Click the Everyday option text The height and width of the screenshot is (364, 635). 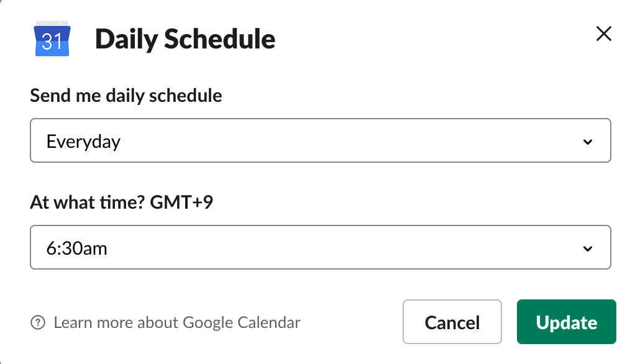pyautogui.click(x=83, y=142)
